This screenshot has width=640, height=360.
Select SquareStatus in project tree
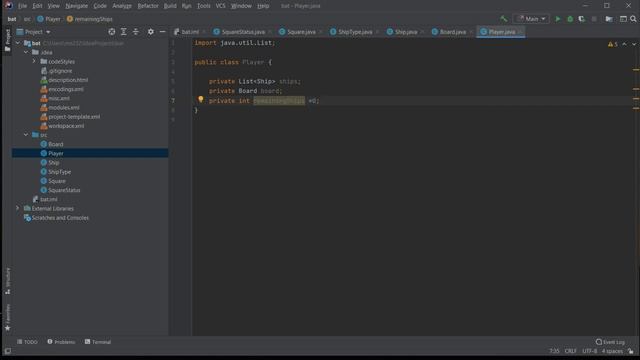[x=64, y=190]
